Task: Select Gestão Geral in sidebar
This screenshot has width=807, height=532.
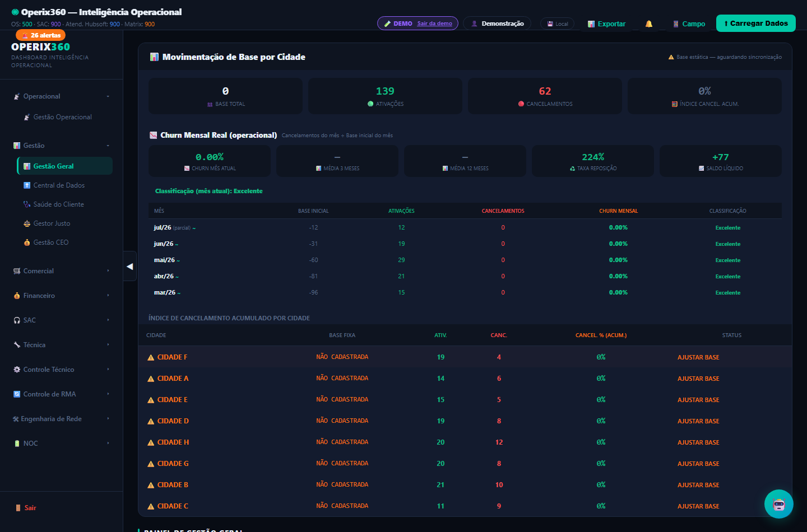Action: (x=64, y=166)
